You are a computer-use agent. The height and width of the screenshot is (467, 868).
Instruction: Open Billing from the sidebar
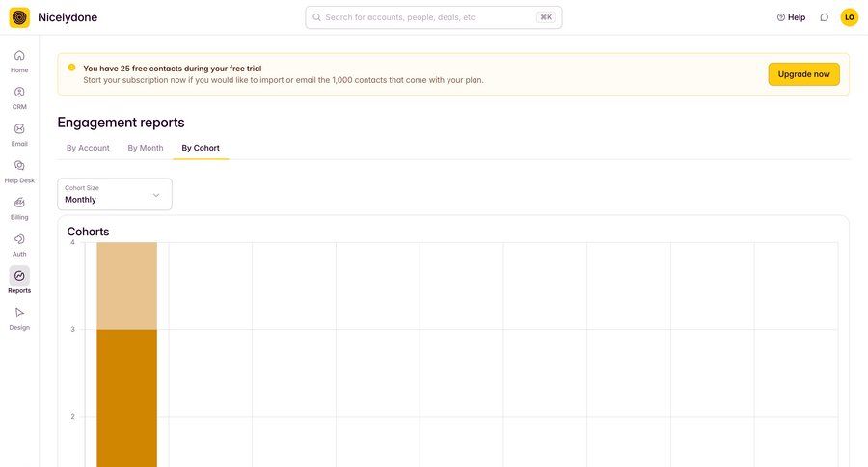click(19, 203)
